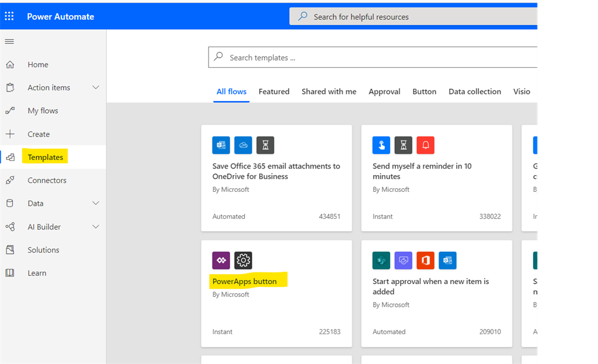Screen dimensions: 598x364
Task: Click the orange Office 365 icon
Action: [x=426, y=260]
